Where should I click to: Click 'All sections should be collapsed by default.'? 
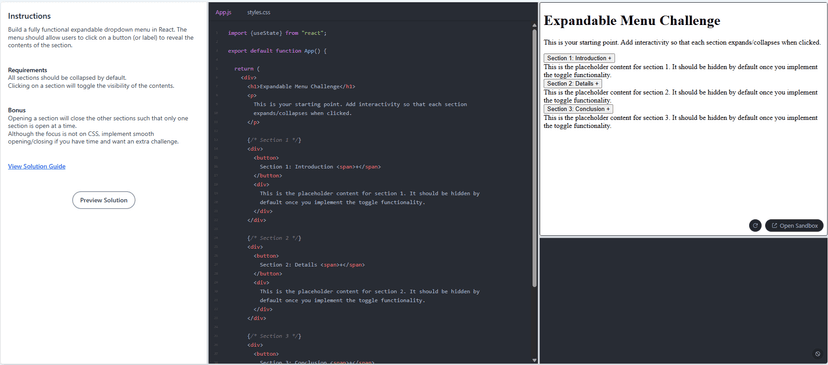(x=67, y=78)
